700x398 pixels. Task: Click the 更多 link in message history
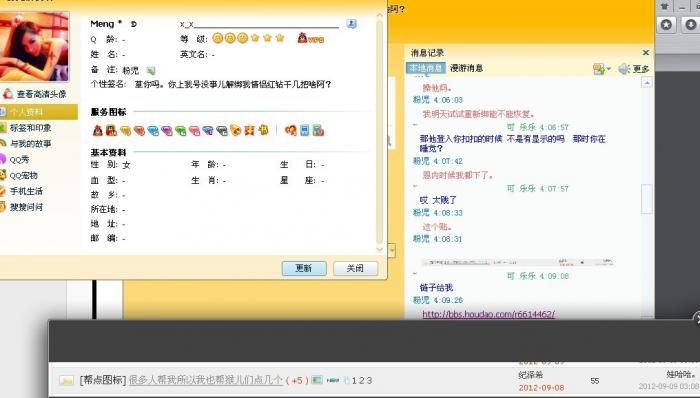click(x=641, y=69)
